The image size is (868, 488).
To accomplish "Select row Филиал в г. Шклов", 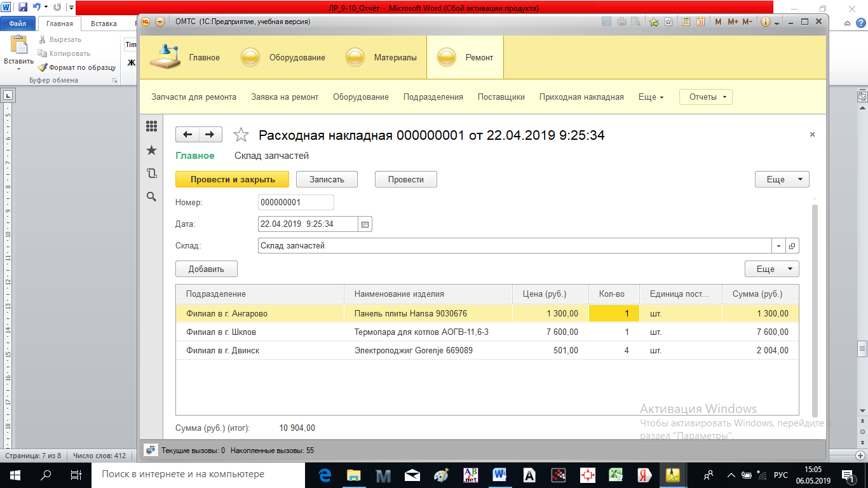I will pyautogui.click(x=487, y=332).
